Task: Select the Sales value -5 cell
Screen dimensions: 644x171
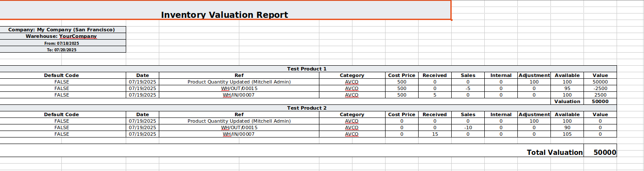Action: tap(468, 88)
